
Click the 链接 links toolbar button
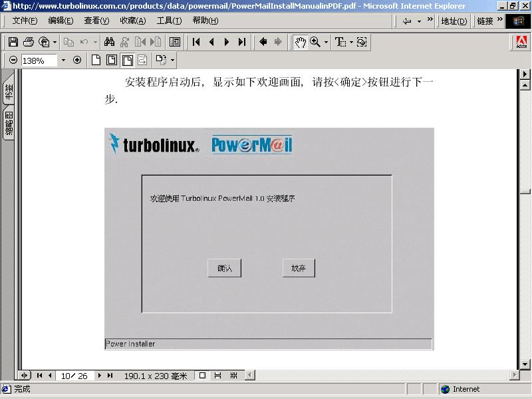[485, 21]
